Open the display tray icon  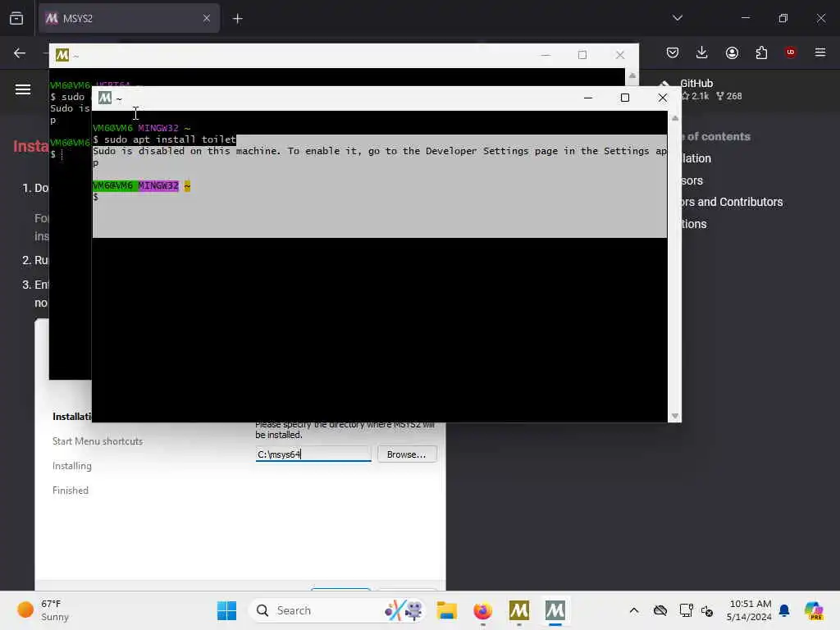(x=686, y=610)
